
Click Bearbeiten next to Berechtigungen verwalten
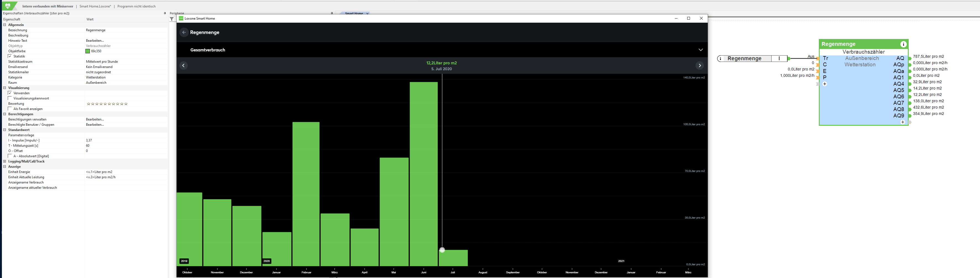(x=95, y=119)
